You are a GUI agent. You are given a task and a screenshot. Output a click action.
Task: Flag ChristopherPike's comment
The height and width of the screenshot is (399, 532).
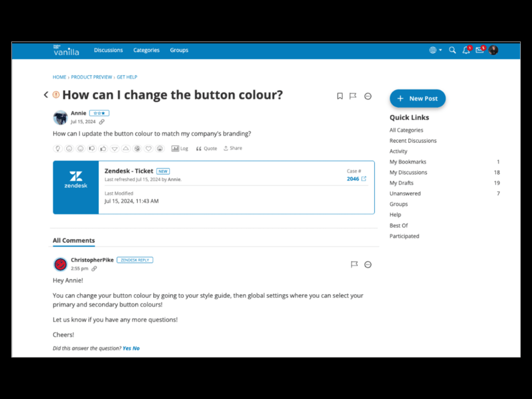354,264
